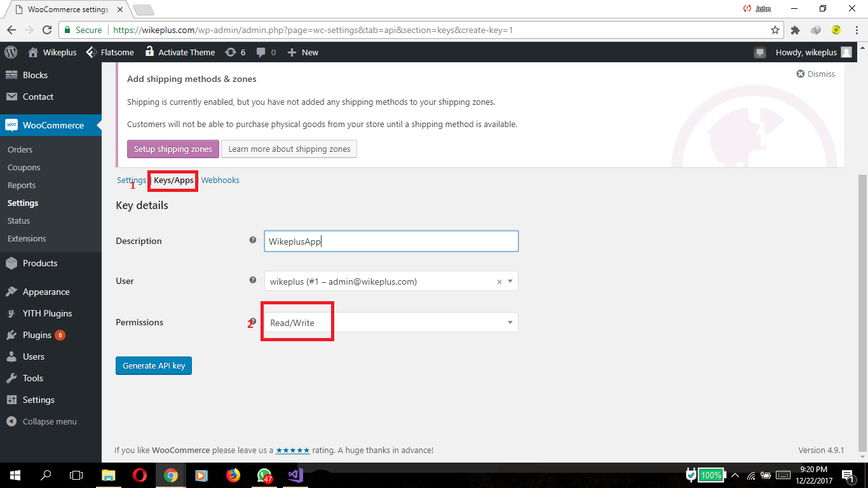Switch to the Webhooks sub-tab
The height and width of the screenshot is (488, 868).
click(220, 180)
